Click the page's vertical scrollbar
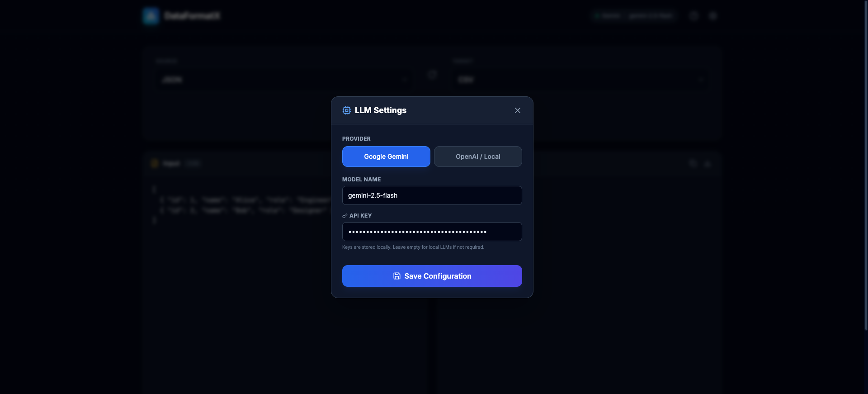Image resolution: width=868 pixels, height=394 pixels. [866, 165]
